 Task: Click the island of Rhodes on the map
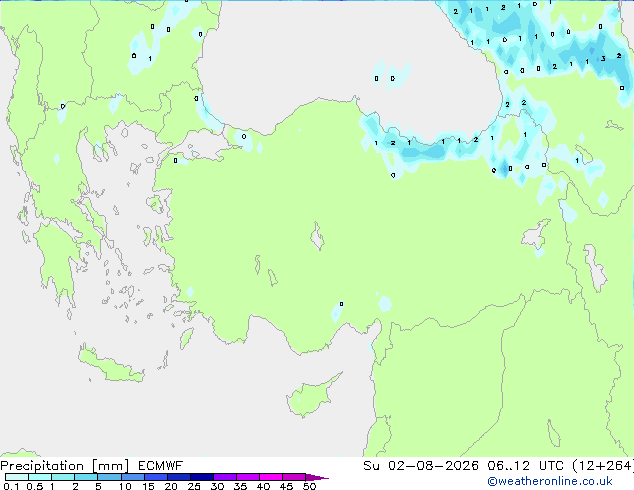pyautogui.click(x=186, y=338)
